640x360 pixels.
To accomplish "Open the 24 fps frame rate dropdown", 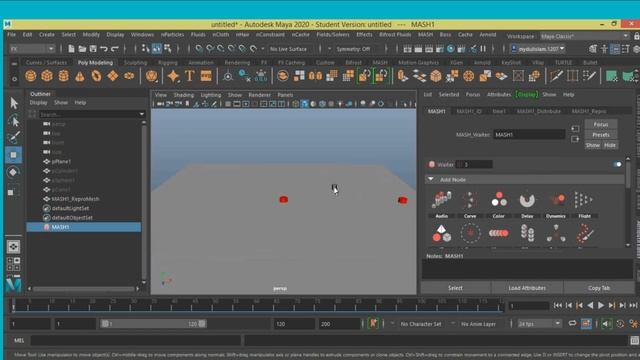I will click(539, 324).
